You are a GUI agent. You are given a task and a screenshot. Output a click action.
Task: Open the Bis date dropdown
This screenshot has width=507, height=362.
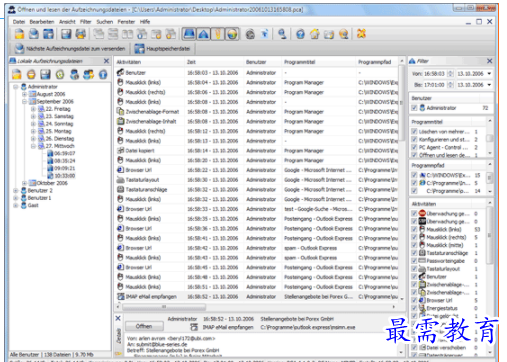(489, 85)
